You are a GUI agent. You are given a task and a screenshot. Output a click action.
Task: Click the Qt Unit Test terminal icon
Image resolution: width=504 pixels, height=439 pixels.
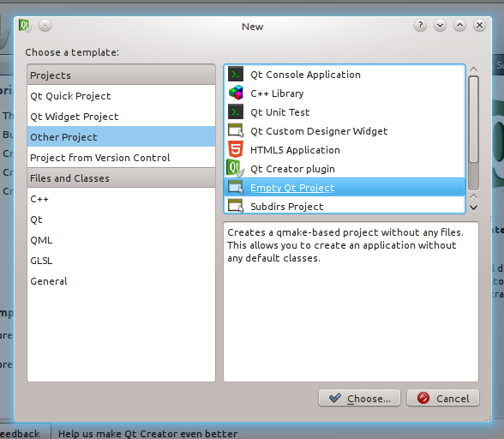(x=236, y=112)
